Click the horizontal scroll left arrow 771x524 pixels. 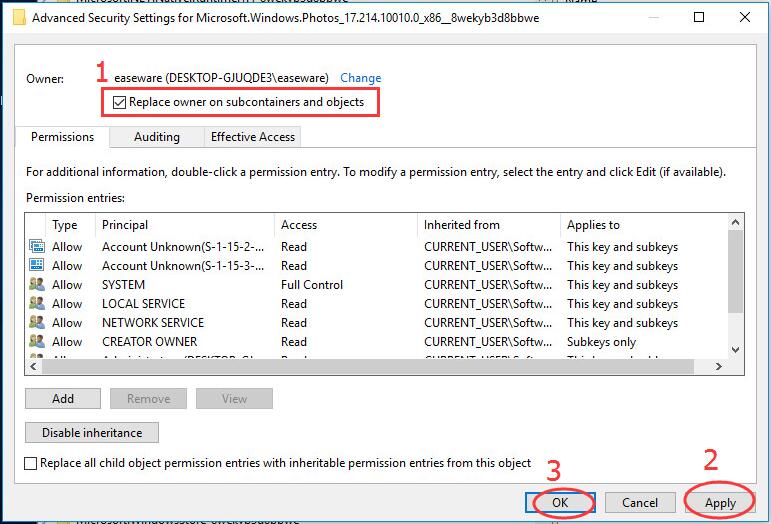(x=33, y=366)
